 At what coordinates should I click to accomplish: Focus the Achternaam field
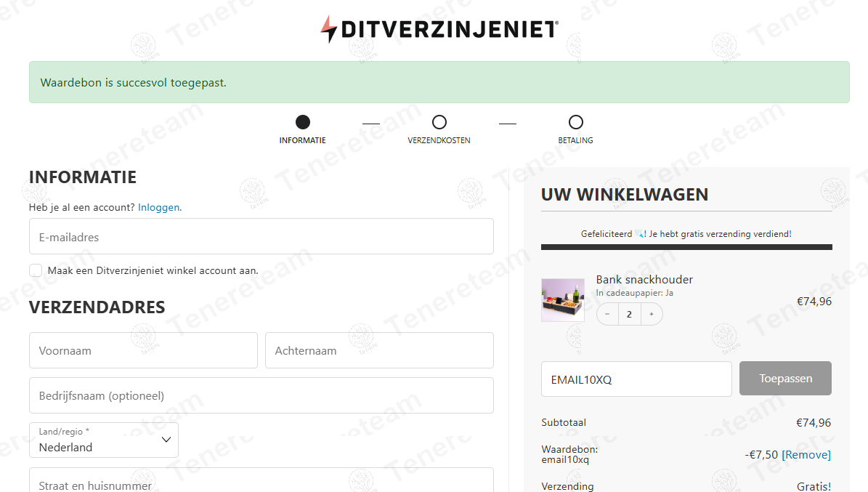(x=379, y=350)
